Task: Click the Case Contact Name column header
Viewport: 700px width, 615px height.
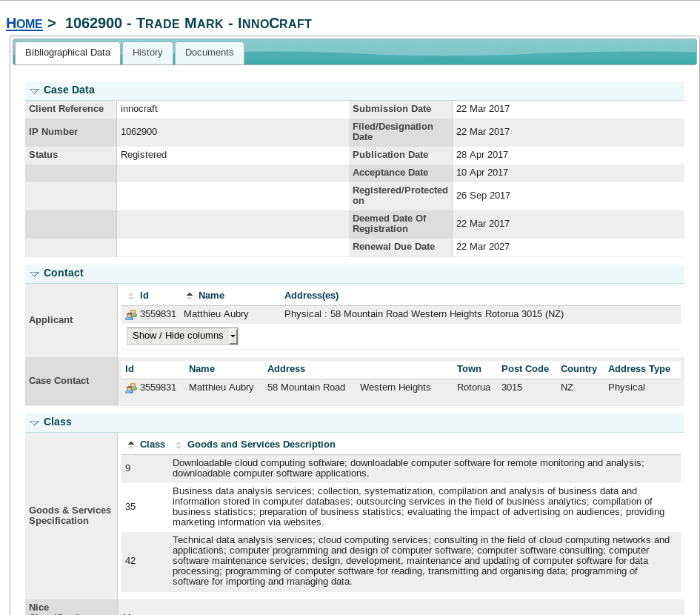Action: 201,369
